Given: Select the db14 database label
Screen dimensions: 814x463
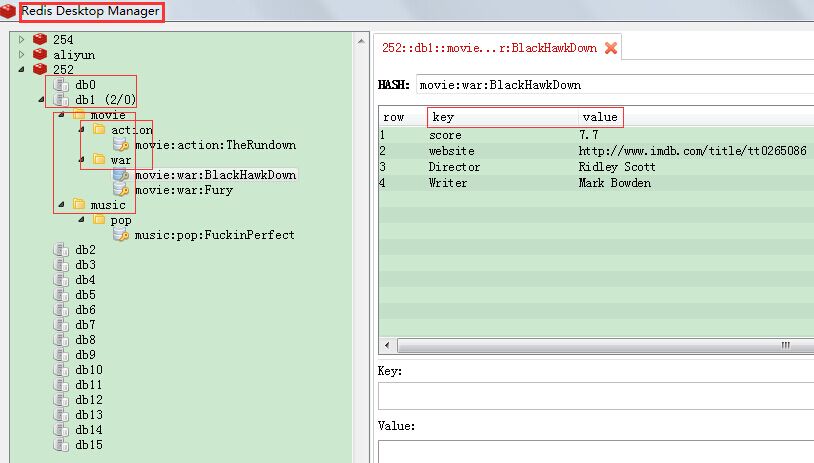Looking at the screenshot, I should click(89, 430).
